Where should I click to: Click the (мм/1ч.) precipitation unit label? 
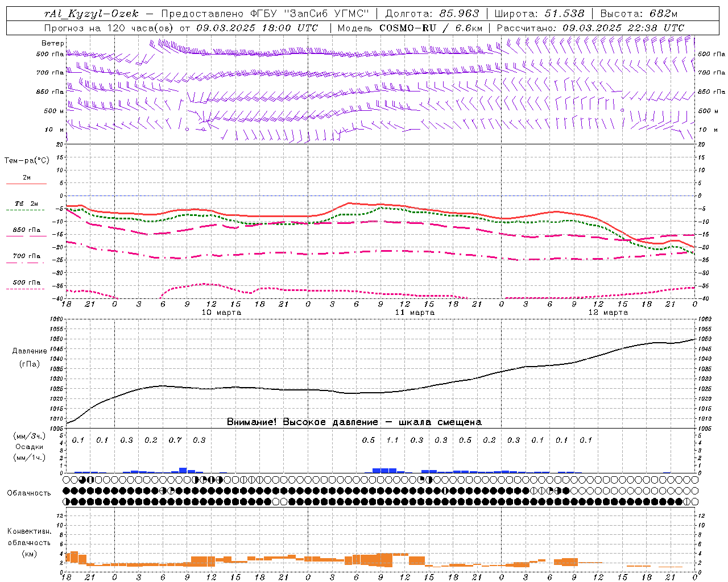click(x=30, y=458)
